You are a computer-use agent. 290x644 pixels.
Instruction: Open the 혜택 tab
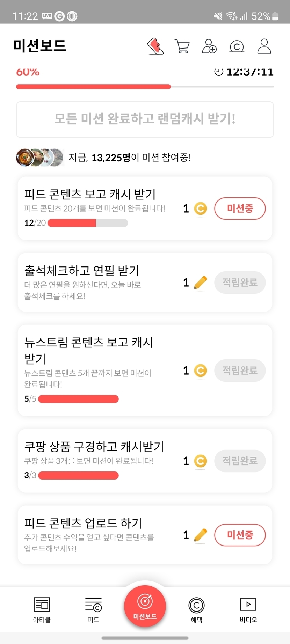coord(196,609)
